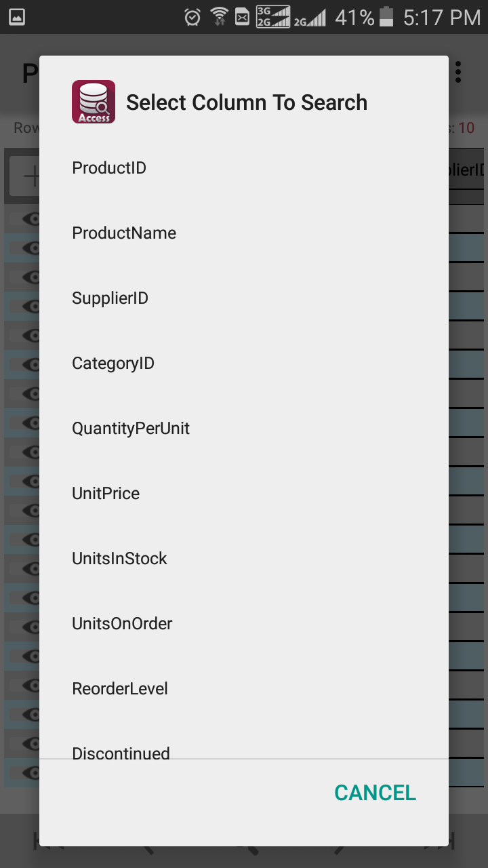
Task: Tap the battery status icon
Action: tap(386, 17)
